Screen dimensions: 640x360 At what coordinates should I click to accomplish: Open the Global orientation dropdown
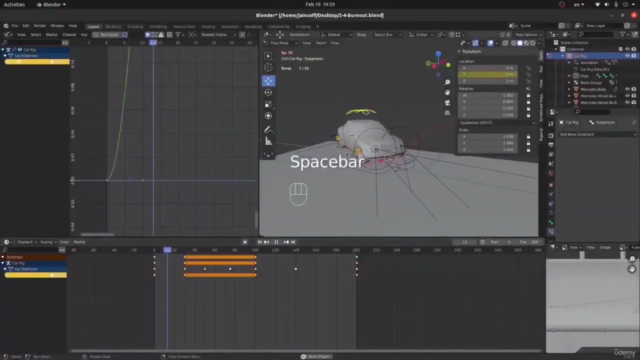click(x=420, y=35)
